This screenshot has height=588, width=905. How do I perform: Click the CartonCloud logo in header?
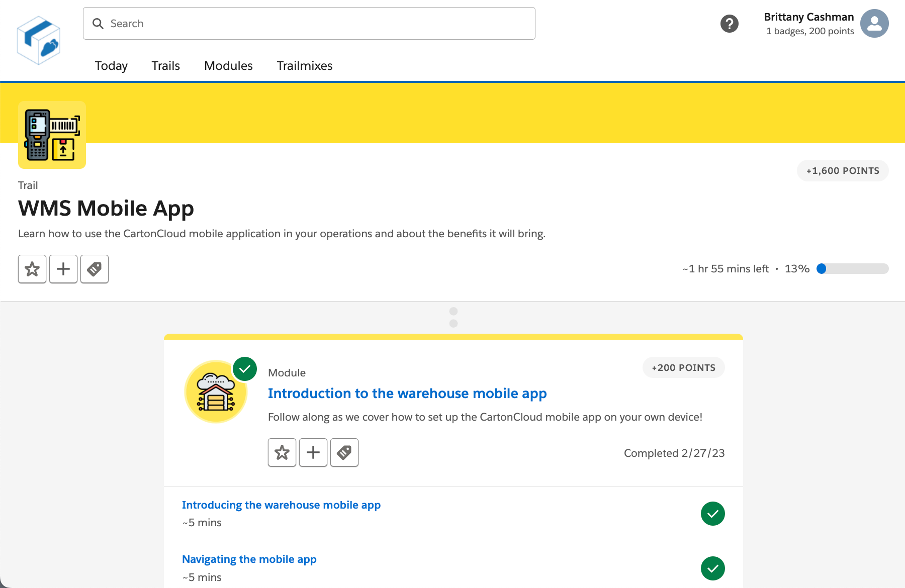tap(39, 40)
